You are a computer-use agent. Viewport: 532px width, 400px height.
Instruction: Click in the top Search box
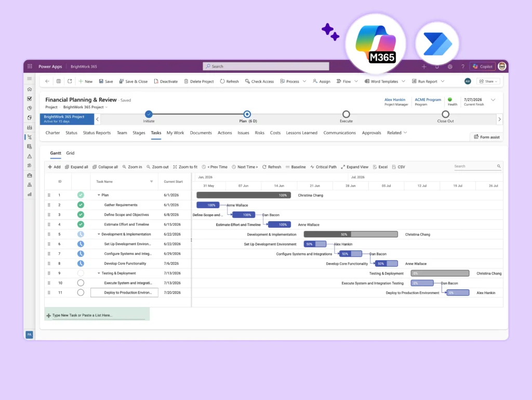click(265, 66)
